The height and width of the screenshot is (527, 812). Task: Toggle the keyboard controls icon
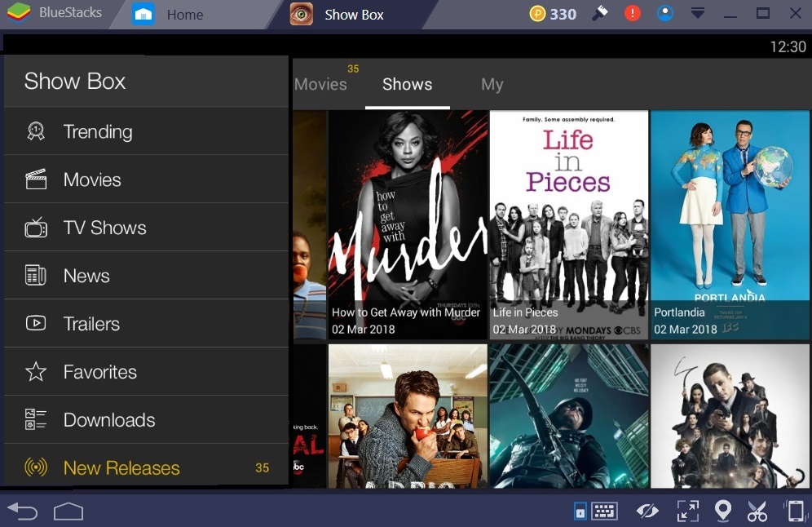point(595,511)
